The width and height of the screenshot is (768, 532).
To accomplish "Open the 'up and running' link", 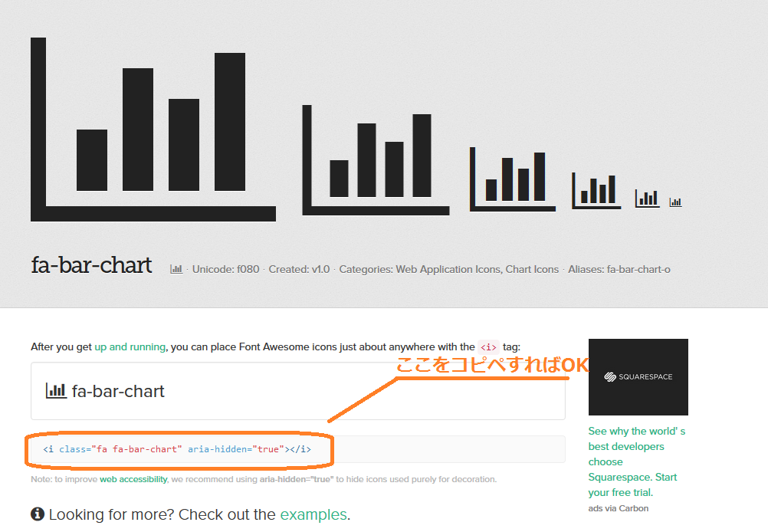I will 130,346.
